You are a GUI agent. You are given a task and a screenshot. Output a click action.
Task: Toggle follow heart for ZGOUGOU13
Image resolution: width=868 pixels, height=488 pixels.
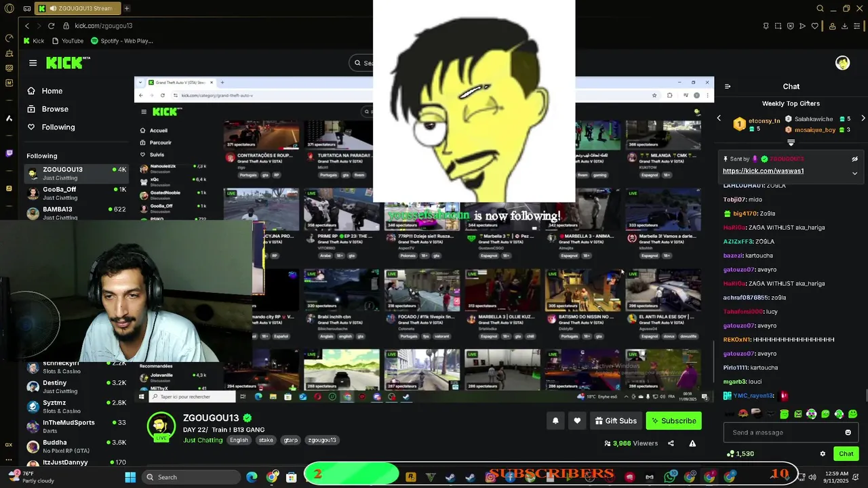click(x=577, y=421)
